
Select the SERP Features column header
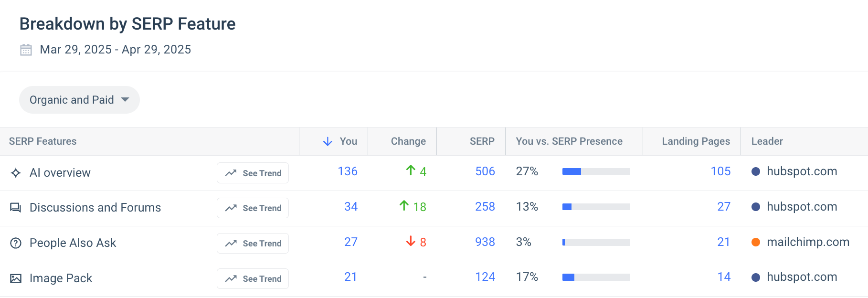click(x=42, y=141)
